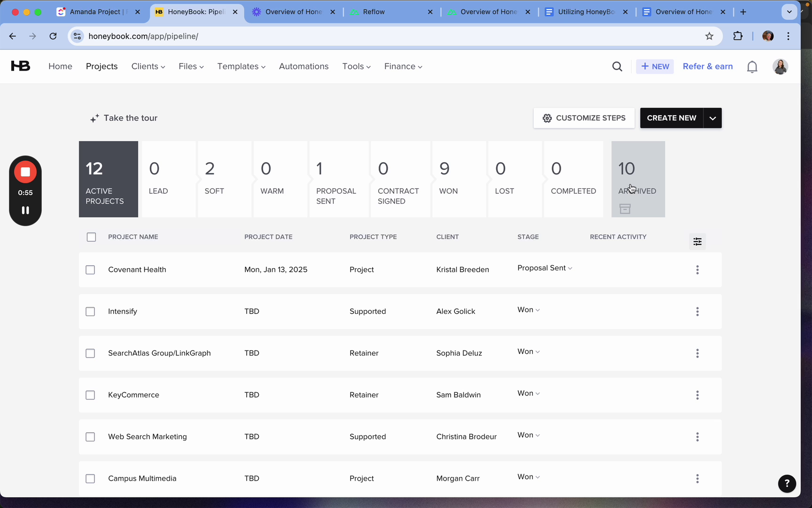
Task: Stop the screen recording
Action: click(25, 172)
